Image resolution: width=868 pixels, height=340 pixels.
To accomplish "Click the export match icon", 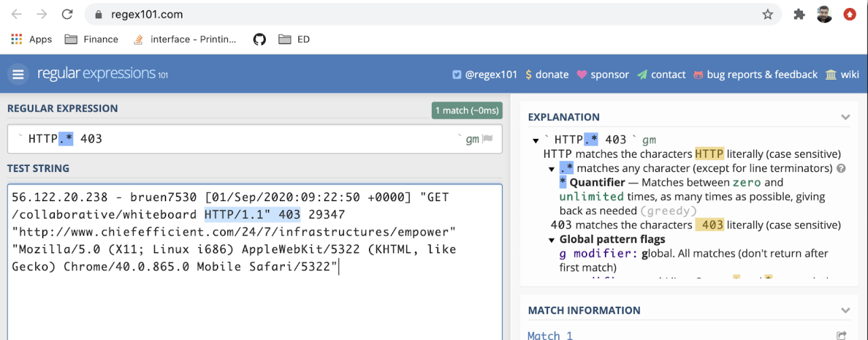I will [842, 335].
